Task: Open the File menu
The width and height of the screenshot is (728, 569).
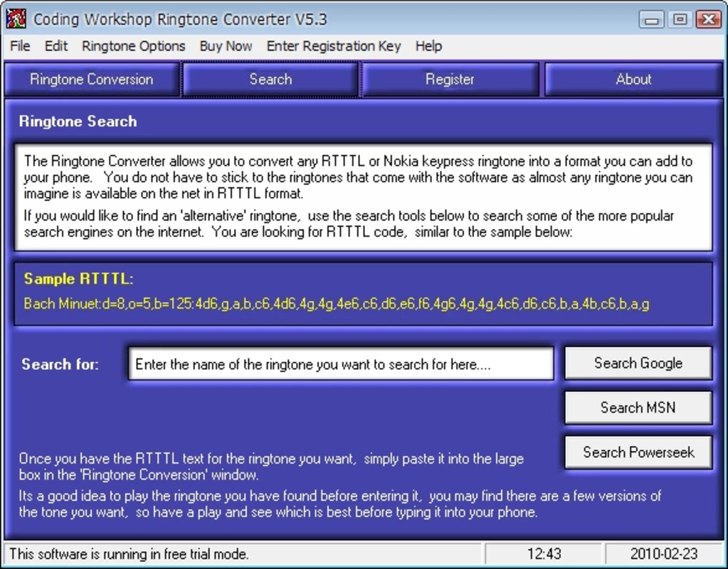Action: tap(20, 46)
